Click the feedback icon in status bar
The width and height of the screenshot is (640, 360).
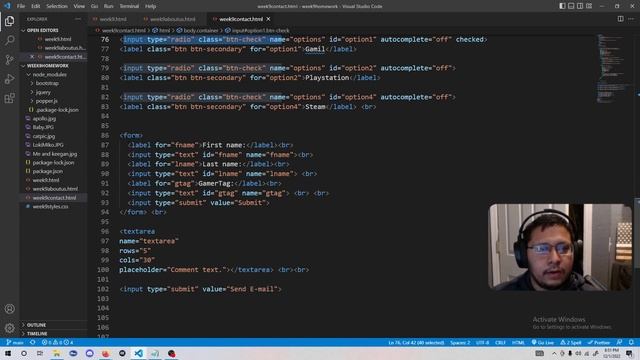[620, 342]
